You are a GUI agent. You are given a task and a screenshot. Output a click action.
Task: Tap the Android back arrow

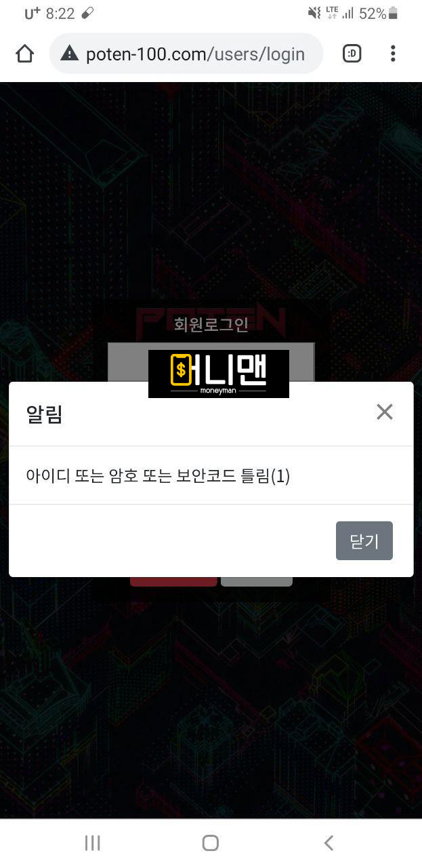(329, 843)
